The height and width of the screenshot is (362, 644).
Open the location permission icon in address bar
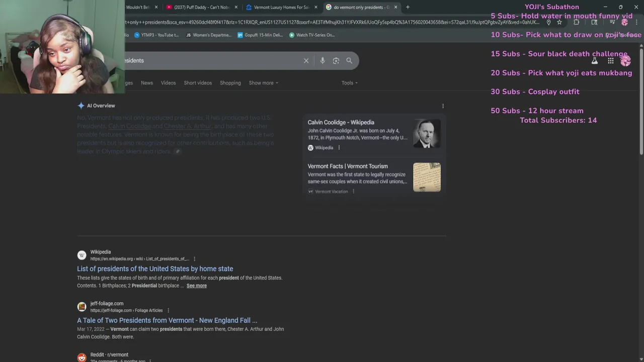pyautogui.click(x=548, y=22)
